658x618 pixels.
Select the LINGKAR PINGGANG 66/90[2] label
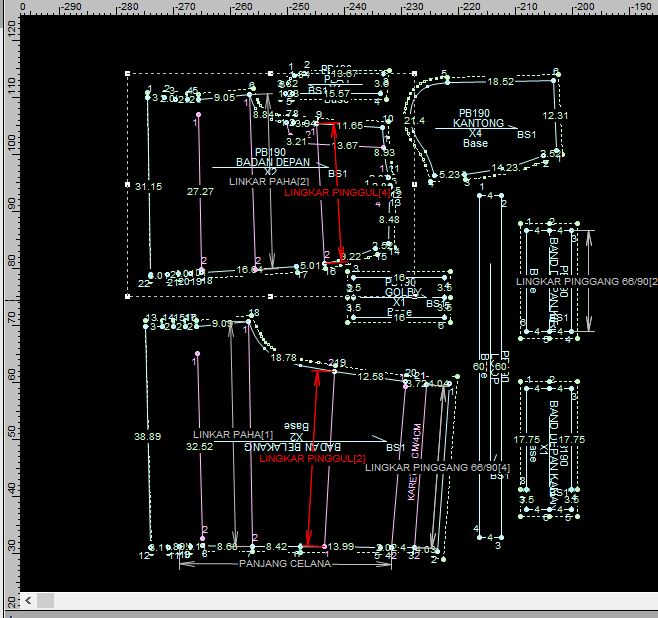587,282
